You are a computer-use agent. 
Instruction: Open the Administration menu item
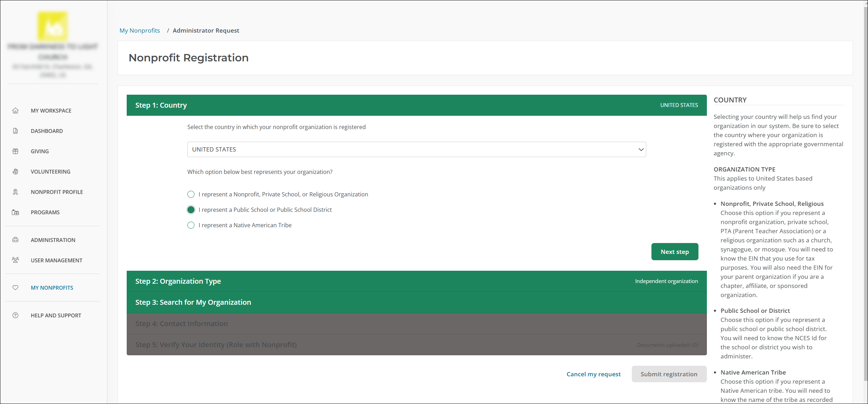pyautogui.click(x=53, y=240)
